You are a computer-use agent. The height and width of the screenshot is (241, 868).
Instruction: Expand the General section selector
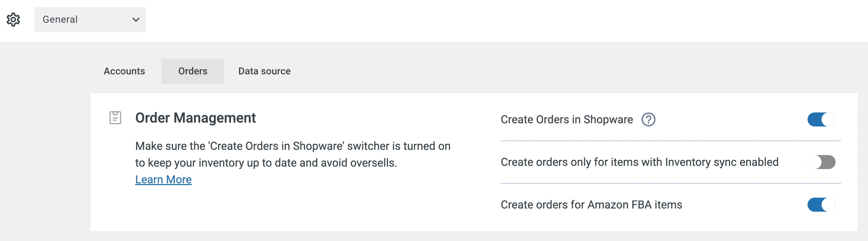(x=90, y=19)
